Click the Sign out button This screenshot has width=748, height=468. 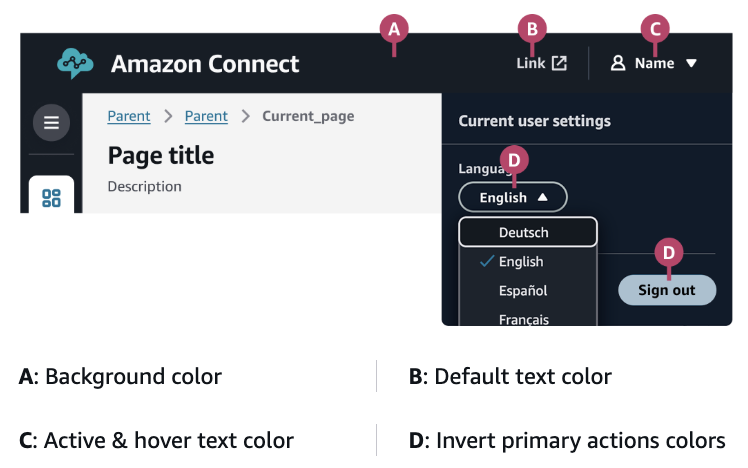click(666, 290)
